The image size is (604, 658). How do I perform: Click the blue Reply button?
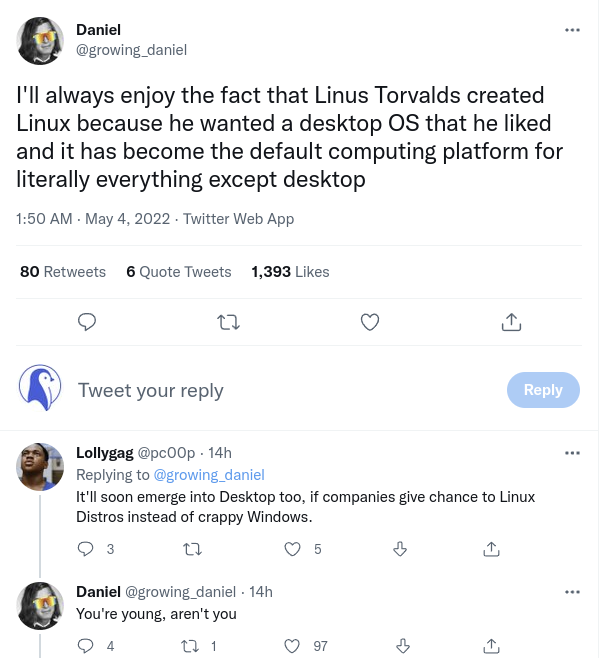[543, 390]
